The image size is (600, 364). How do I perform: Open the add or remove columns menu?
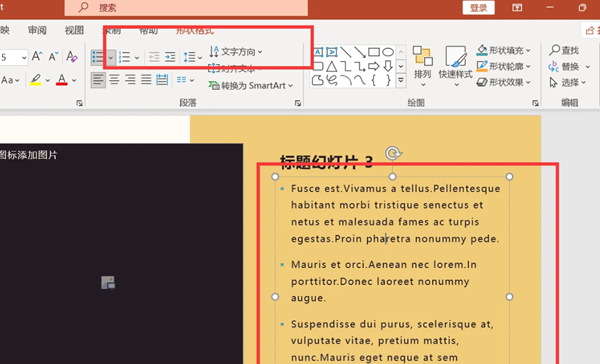click(x=186, y=80)
